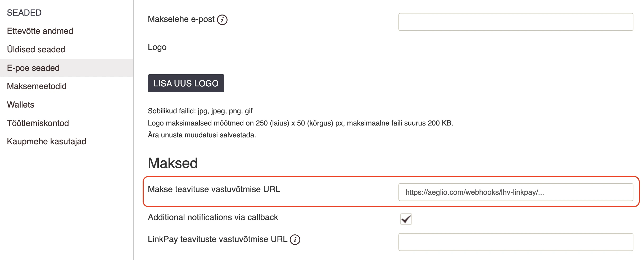Click the Additional notifications via callback label
The image size is (644, 260).
point(213,217)
